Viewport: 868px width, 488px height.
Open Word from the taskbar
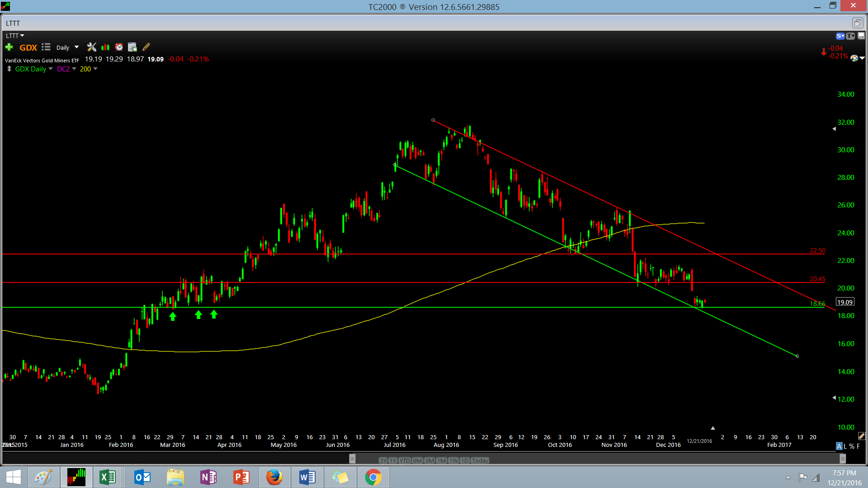point(307,477)
